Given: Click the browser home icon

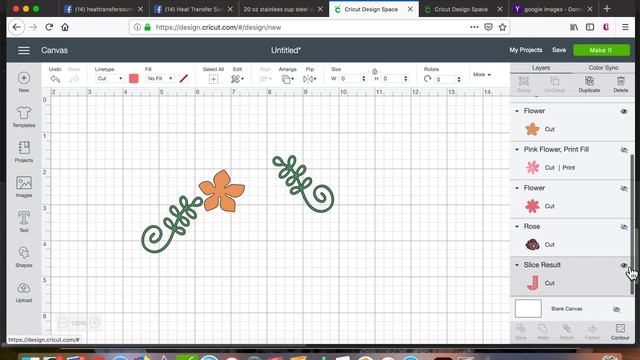Looking at the screenshot, I should (65, 27).
